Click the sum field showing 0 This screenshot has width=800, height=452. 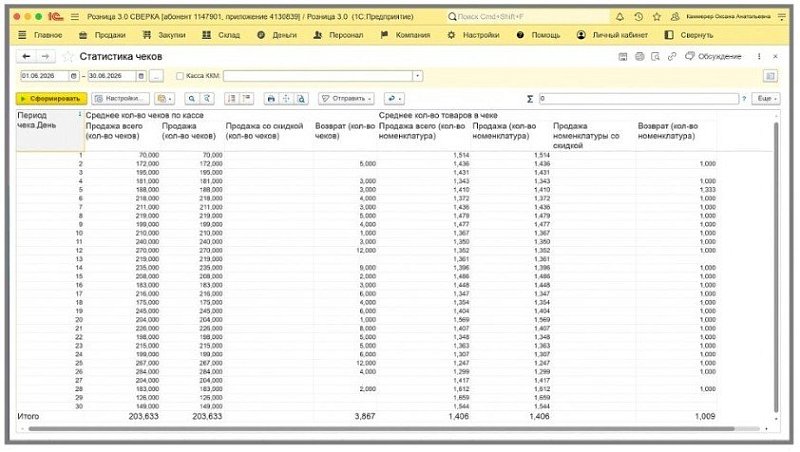click(x=638, y=99)
